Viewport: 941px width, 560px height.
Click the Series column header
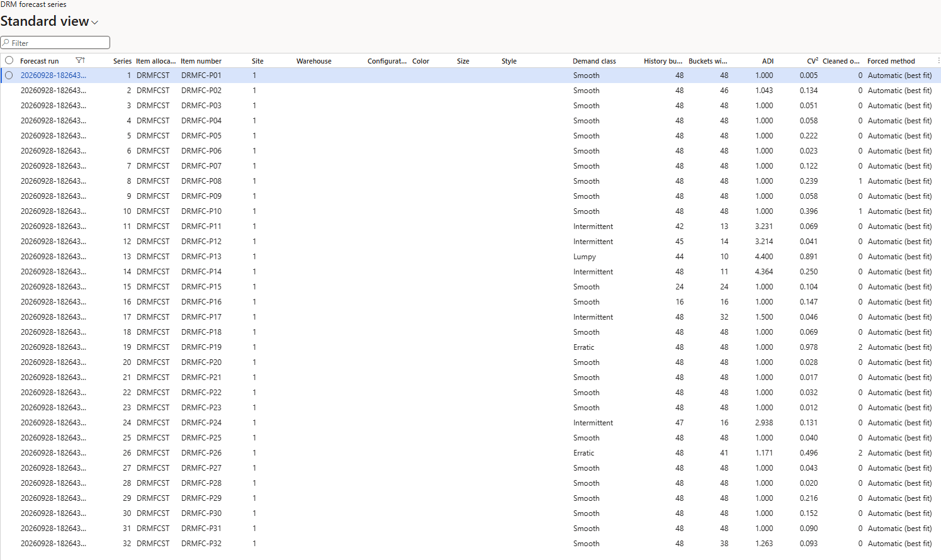coord(122,61)
